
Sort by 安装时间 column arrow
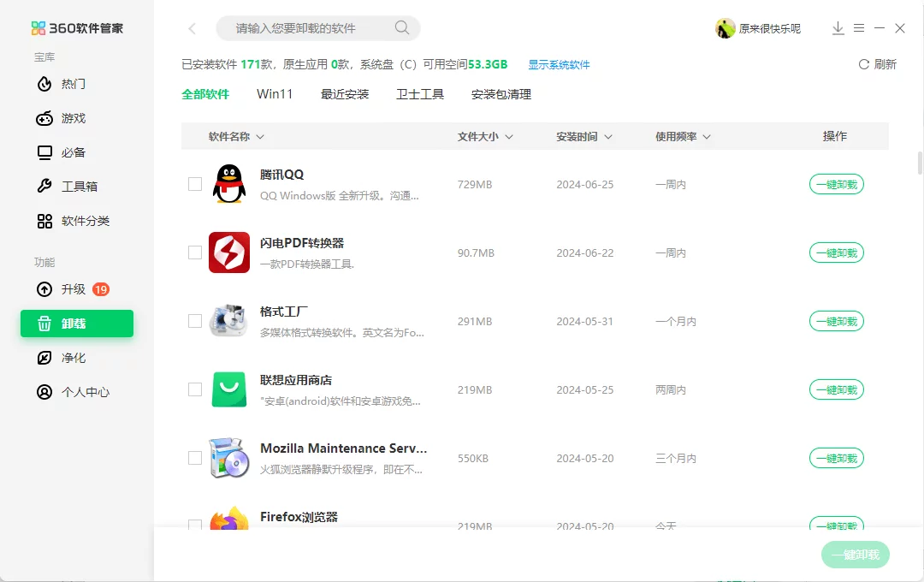pyautogui.click(x=608, y=137)
